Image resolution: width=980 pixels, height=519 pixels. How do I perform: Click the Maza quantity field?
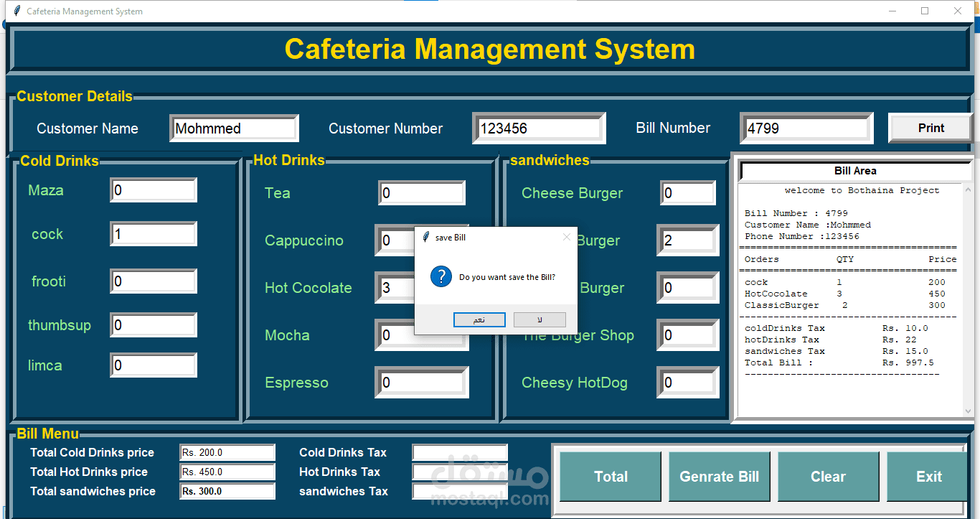tap(153, 190)
